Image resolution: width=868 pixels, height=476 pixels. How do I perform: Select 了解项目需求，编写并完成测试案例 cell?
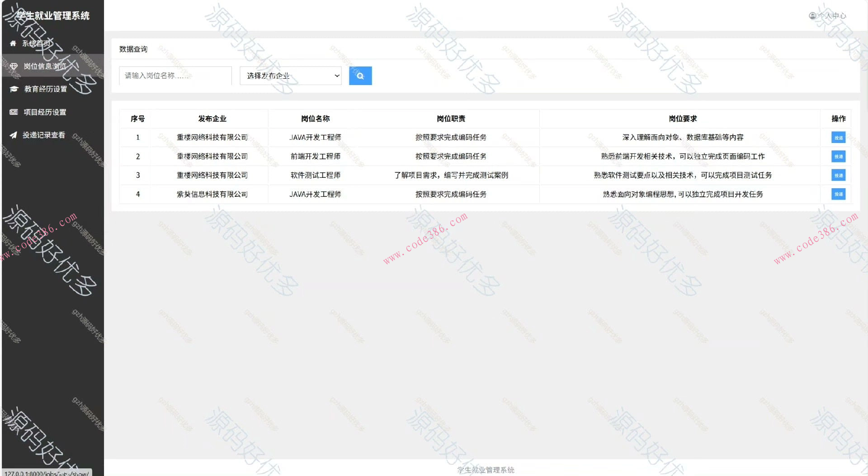451,175
